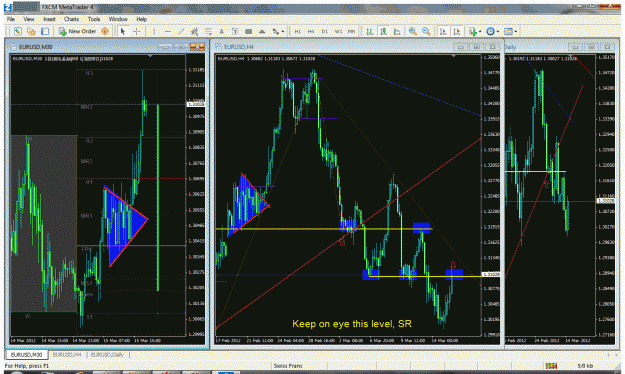The image size is (625, 374).
Task: Open the Window menu
Action: [x=118, y=19]
